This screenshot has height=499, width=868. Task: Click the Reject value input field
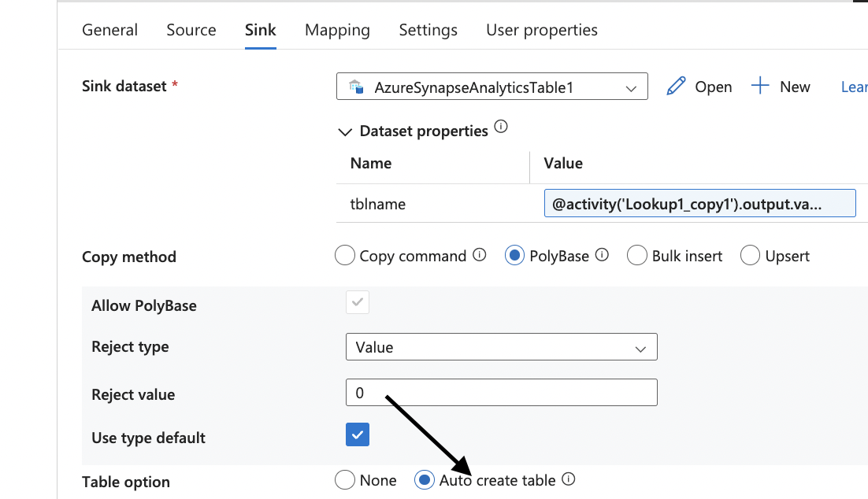(x=501, y=393)
